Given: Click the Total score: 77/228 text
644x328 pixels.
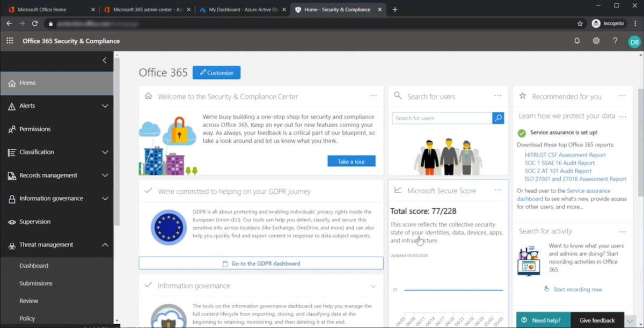Looking at the screenshot, I should point(423,212).
